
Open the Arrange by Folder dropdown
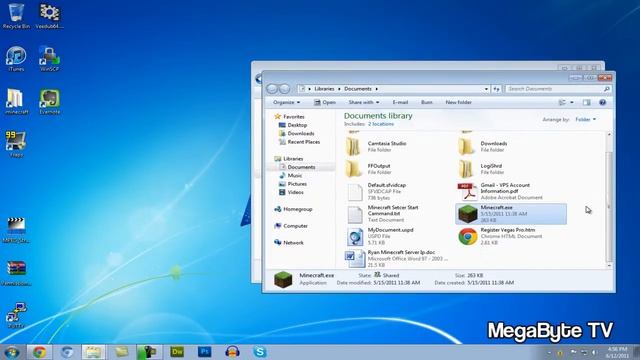586,120
